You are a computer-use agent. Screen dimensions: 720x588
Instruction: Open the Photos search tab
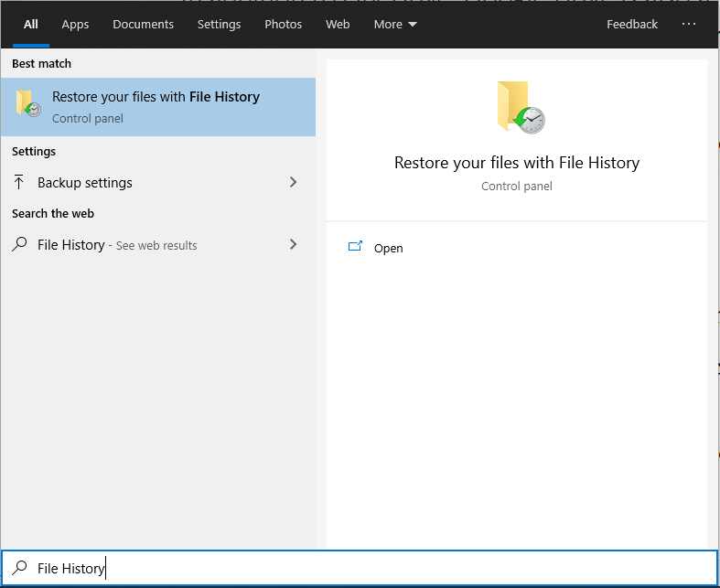pos(284,25)
